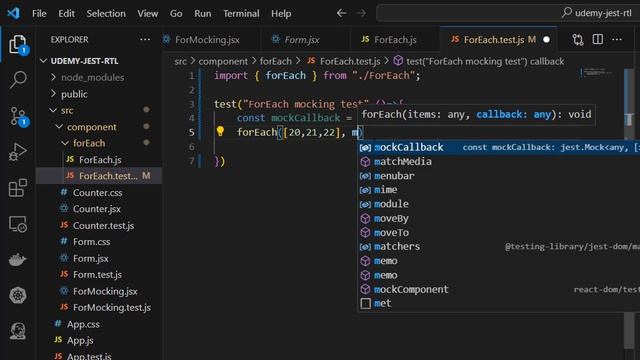Select mockCallback autocomplete suggestion
The width and height of the screenshot is (640, 360).
point(499,147)
